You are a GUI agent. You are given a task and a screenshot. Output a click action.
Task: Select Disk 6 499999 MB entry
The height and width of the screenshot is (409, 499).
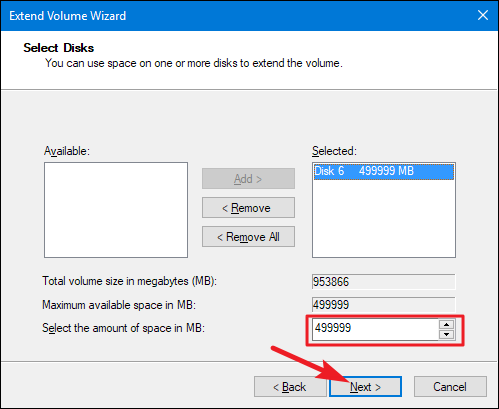pyautogui.click(x=384, y=171)
